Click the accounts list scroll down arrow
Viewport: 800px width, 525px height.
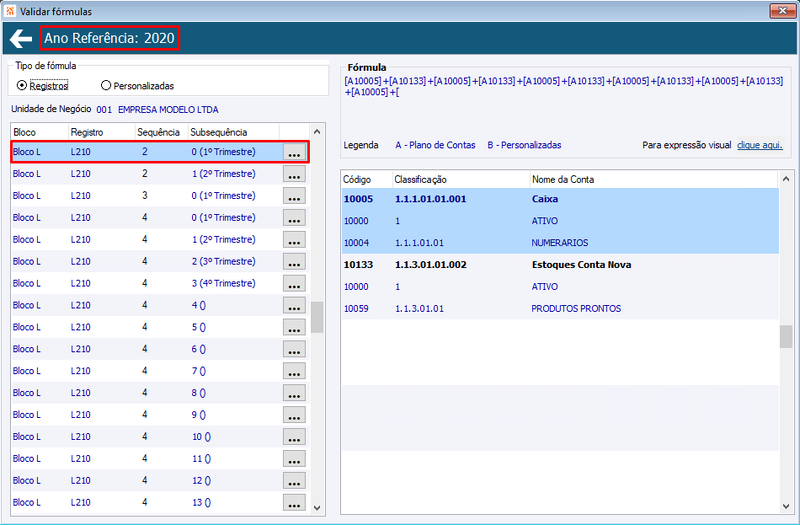tap(786, 506)
